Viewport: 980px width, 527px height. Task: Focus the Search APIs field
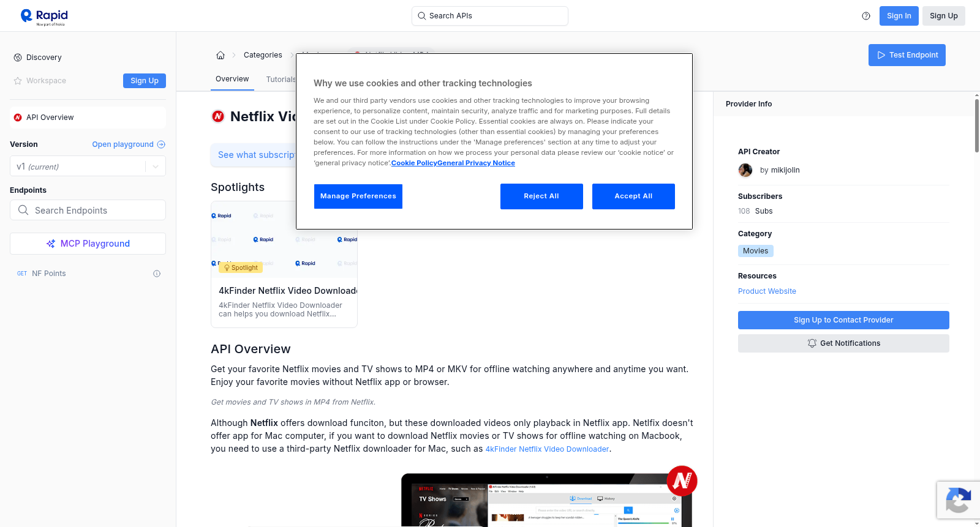[490, 16]
